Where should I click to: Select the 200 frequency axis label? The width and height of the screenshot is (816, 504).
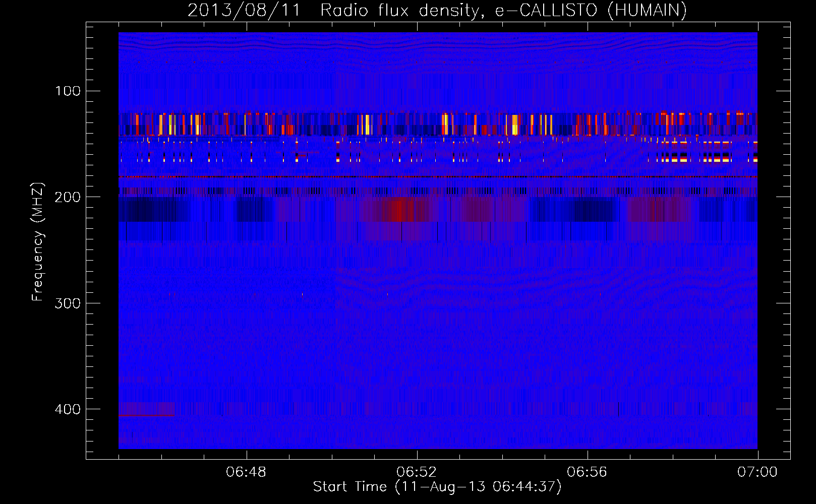(68, 197)
